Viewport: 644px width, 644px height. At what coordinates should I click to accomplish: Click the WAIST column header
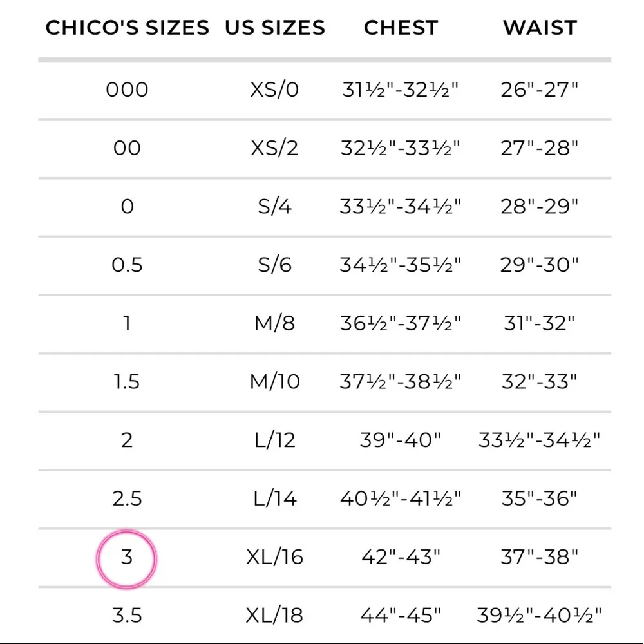click(540, 28)
